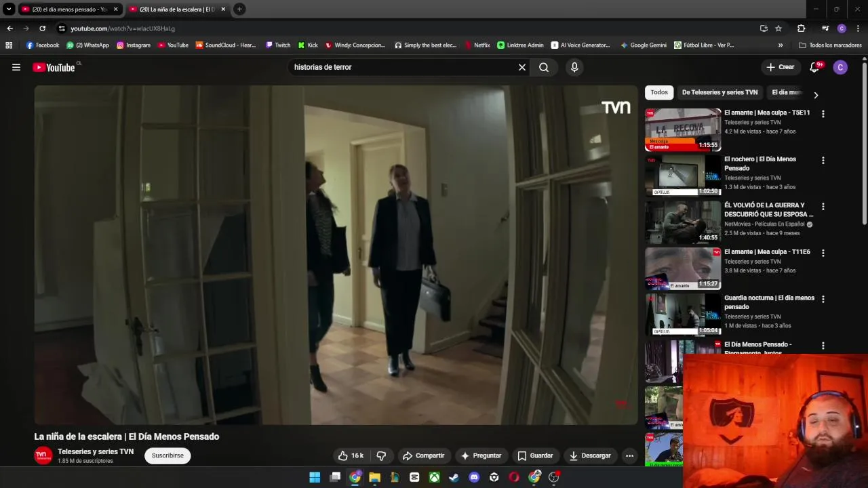Open Chrome apps grid in bookmarks bar

coord(9,45)
